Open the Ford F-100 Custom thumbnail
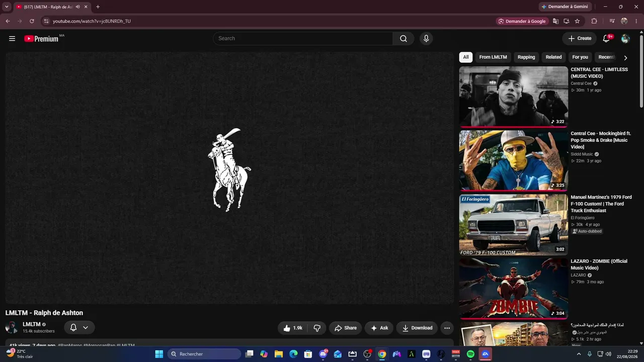Screen dimensions: 644x362 [513, 225]
